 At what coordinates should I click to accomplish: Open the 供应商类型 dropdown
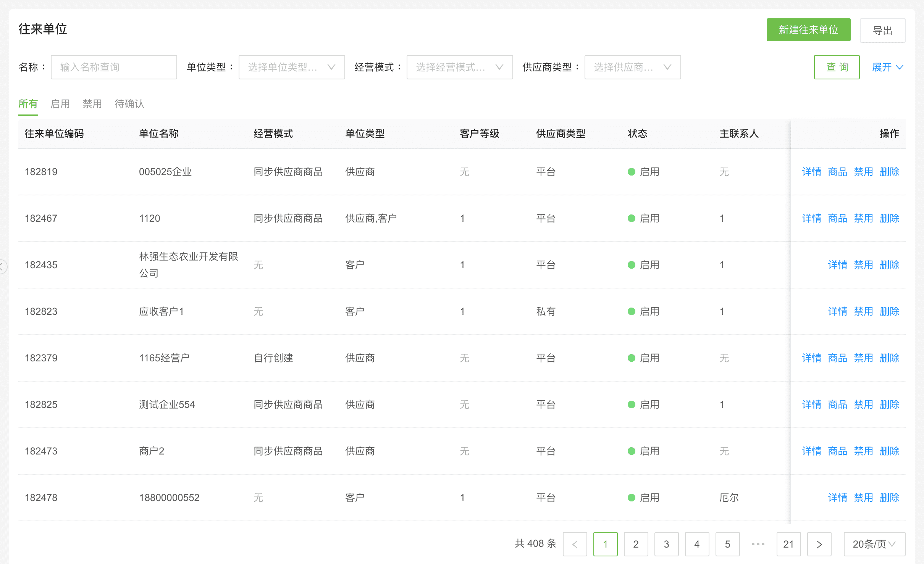click(632, 67)
